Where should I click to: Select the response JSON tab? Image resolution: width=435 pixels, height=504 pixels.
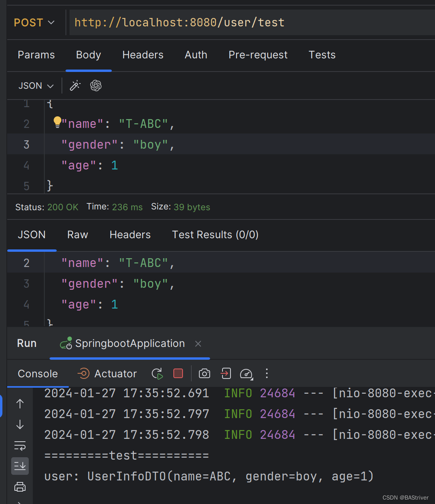point(32,235)
